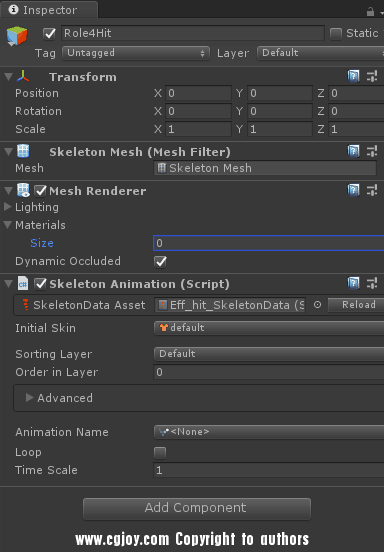Click the Add Component button
384x552 pixels.
pyautogui.click(x=197, y=508)
